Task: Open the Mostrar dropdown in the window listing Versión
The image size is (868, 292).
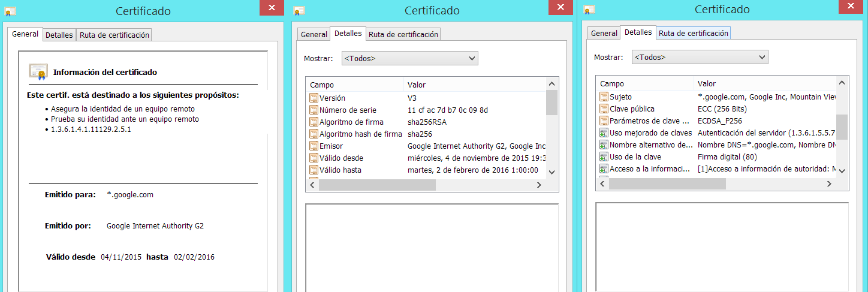Action: pos(409,58)
